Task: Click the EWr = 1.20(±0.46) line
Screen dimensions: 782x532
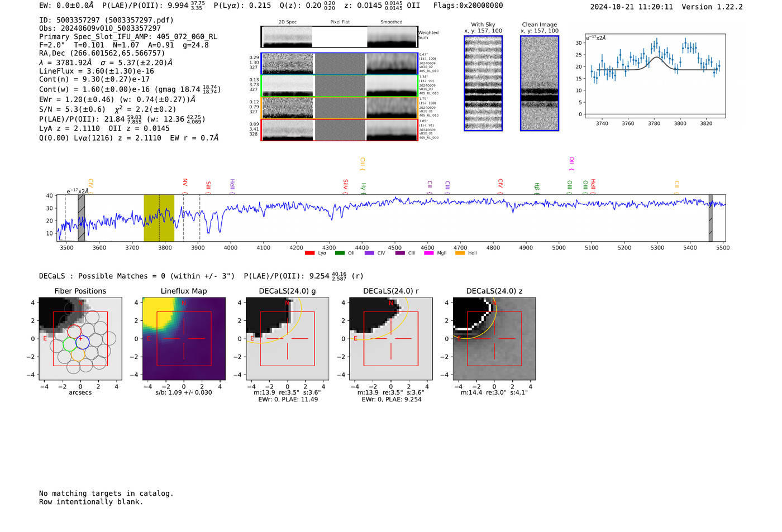Action: (x=117, y=99)
